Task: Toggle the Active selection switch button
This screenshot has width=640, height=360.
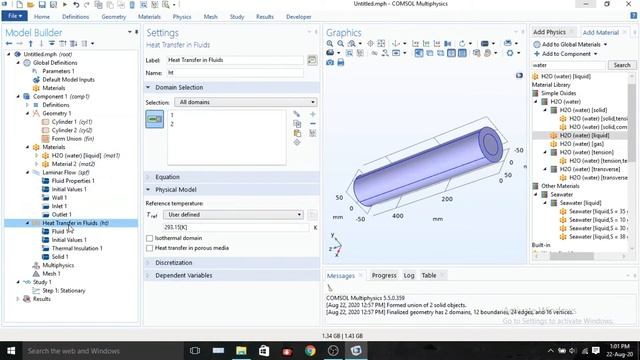Action: [x=155, y=119]
